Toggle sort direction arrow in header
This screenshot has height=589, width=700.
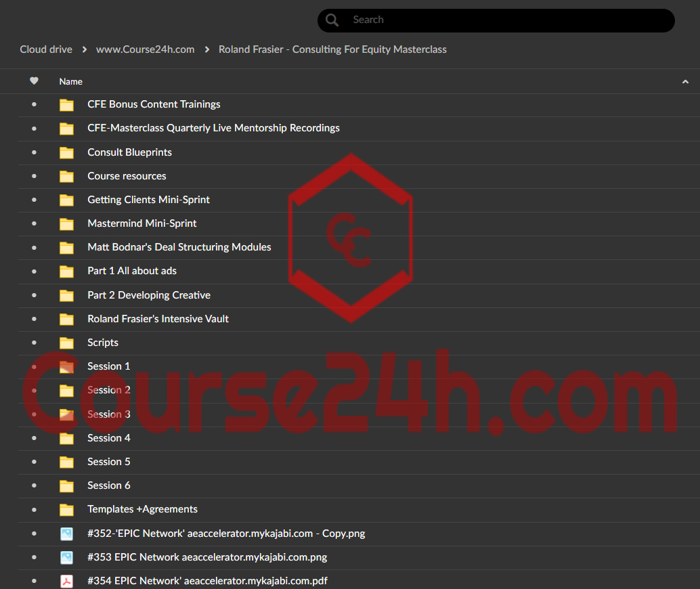pos(685,82)
